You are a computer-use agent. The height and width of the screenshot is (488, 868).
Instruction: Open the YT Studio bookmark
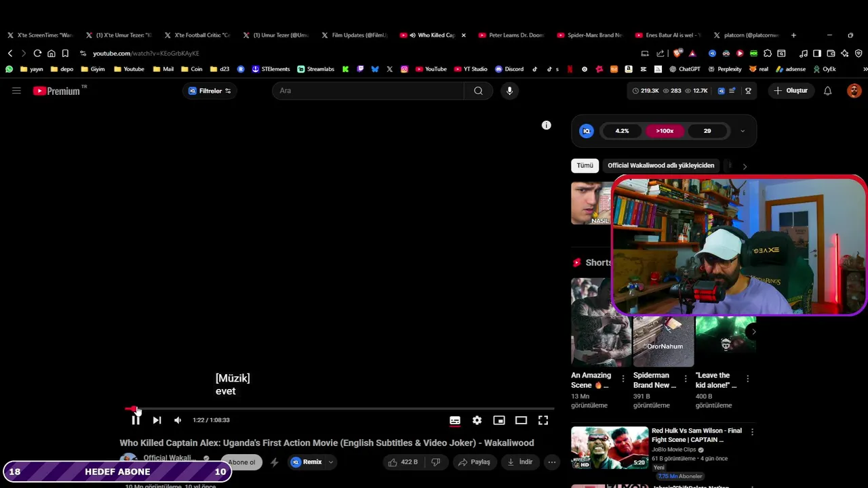(x=471, y=69)
